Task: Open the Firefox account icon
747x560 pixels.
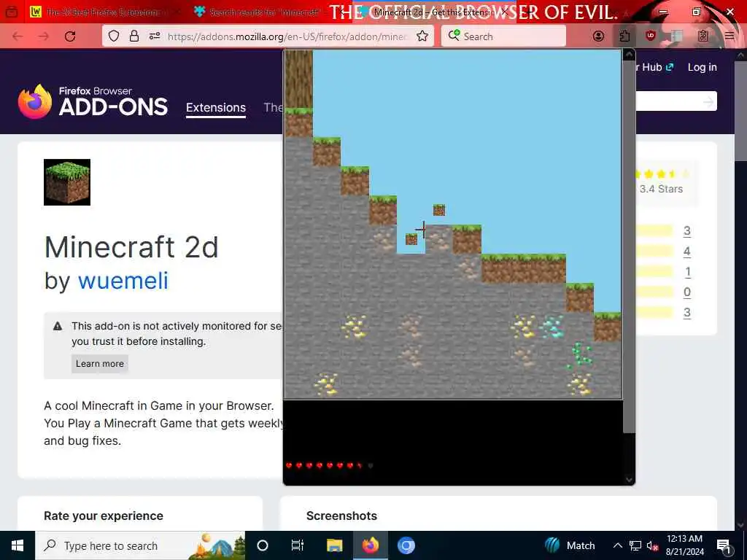Action: pos(598,36)
